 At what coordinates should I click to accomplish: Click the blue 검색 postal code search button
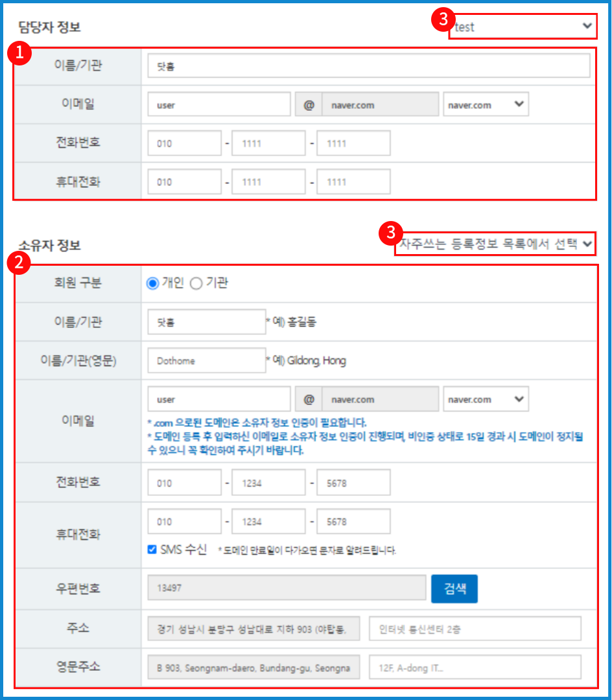(x=454, y=589)
